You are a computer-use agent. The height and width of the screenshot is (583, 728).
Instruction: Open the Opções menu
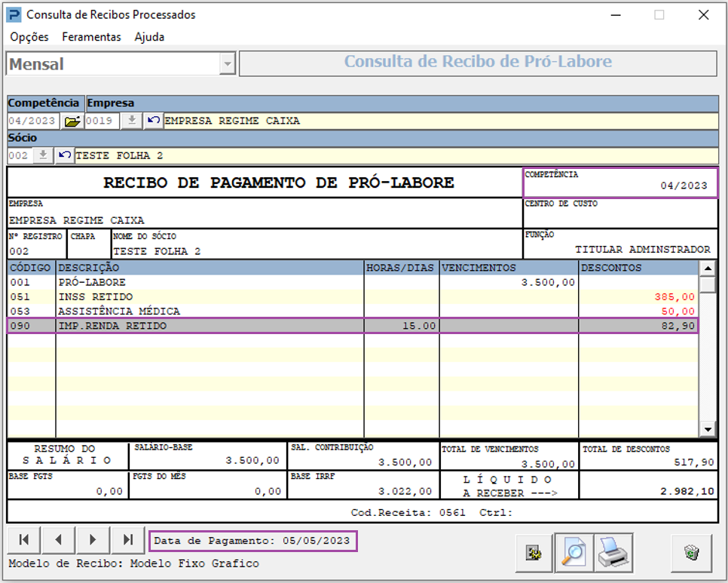[29, 37]
